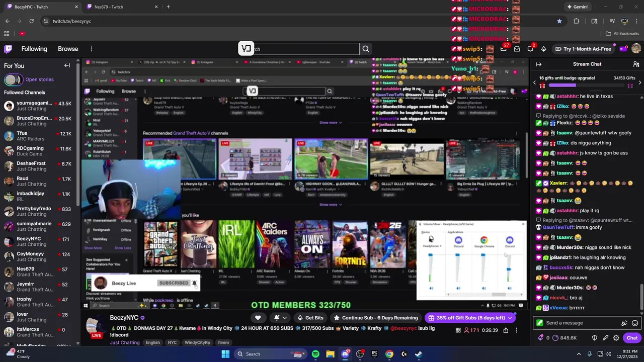The height and width of the screenshot is (362, 644).
Task: Go to previous gift leaderboard banner
Action: [x=534, y=82]
